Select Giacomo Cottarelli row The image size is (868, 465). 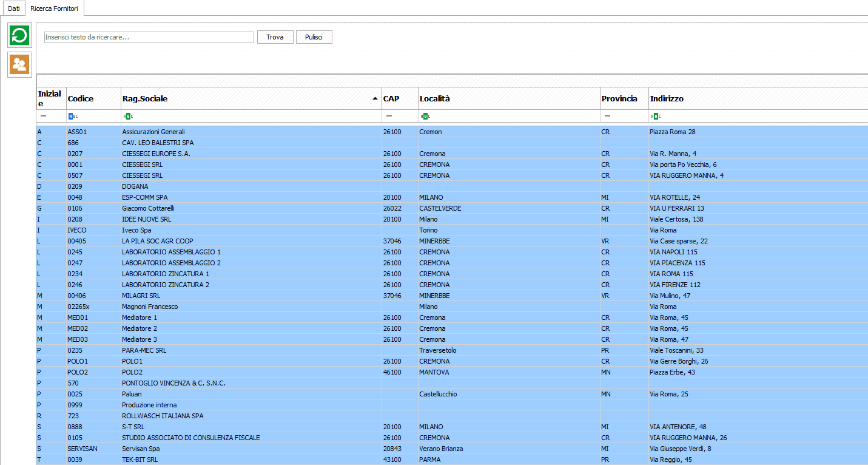pos(452,208)
